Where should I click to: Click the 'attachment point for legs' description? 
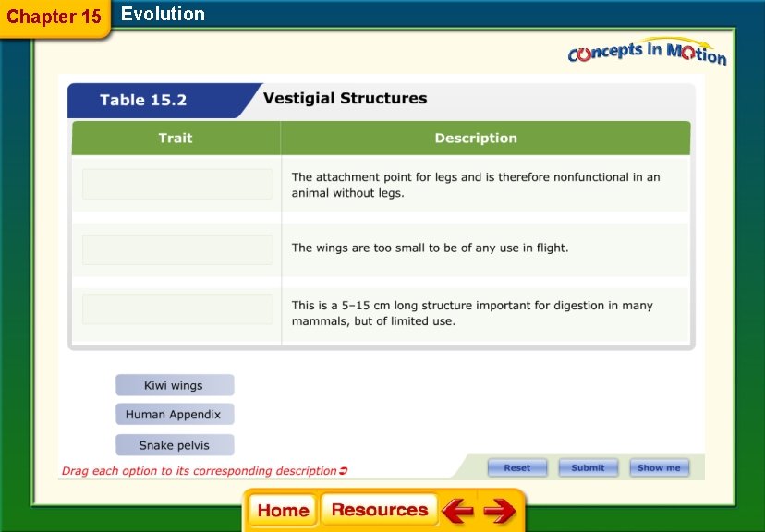tap(476, 185)
